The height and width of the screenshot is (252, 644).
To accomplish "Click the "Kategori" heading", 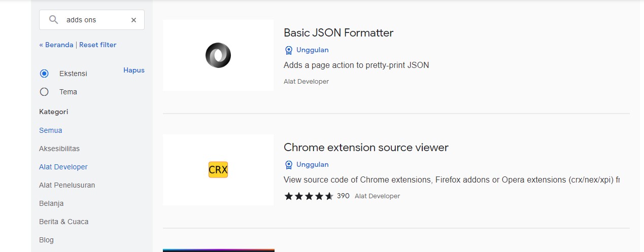I will (54, 112).
